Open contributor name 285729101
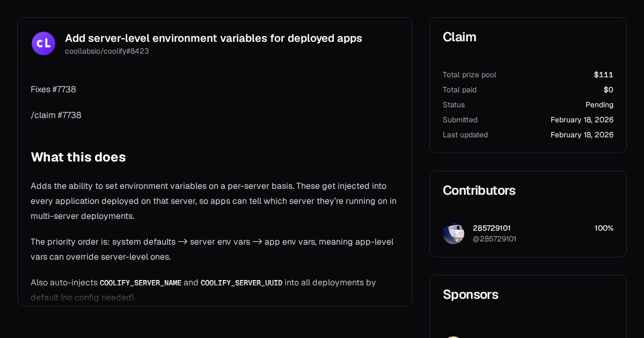 click(x=492, y=228)
